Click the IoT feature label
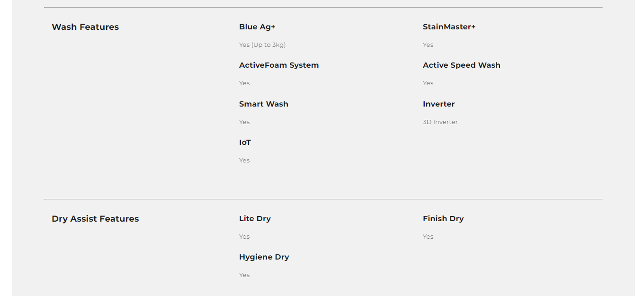The height and width of the screenshot is (296, 644). tap(245, 143)
